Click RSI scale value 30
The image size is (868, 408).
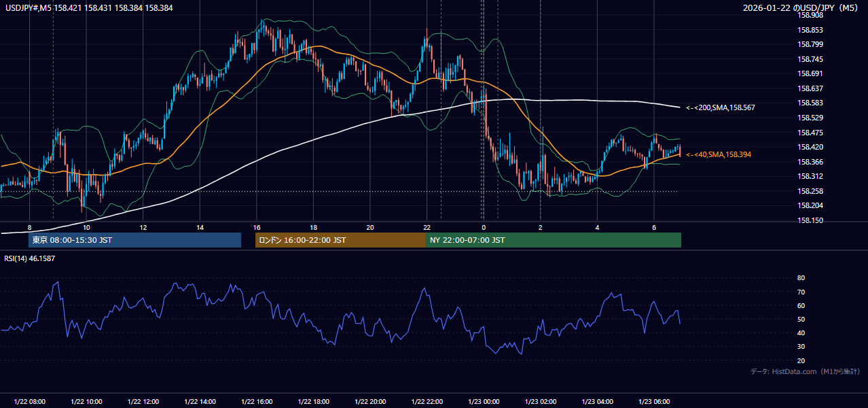click(x=801, y=347)
